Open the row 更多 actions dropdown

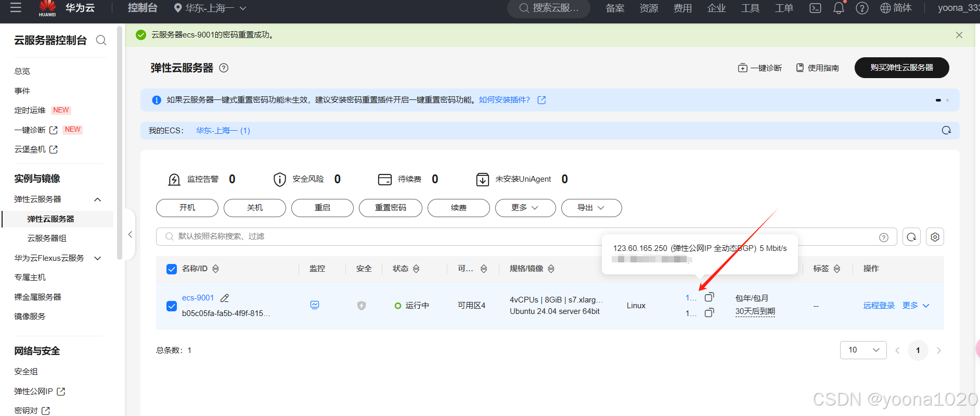pos(916,306)
